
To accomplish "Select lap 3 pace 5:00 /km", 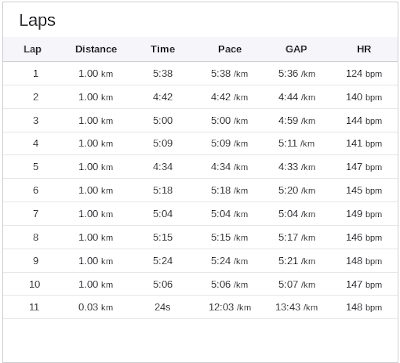I will tap(229, 120).
